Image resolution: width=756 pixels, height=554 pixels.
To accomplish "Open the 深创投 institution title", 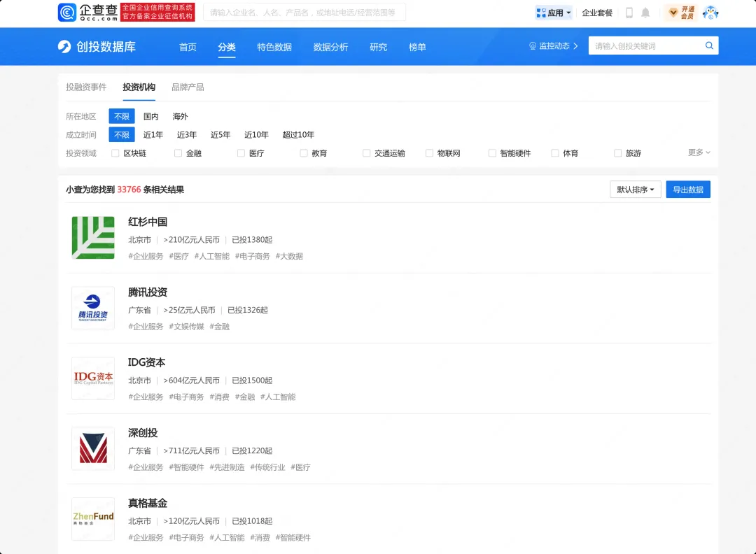I will 143,433.
